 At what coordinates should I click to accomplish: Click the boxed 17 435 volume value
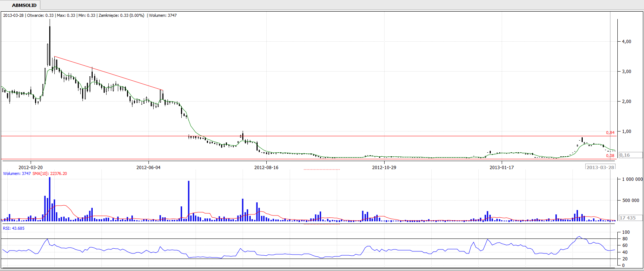coord(630,218)
